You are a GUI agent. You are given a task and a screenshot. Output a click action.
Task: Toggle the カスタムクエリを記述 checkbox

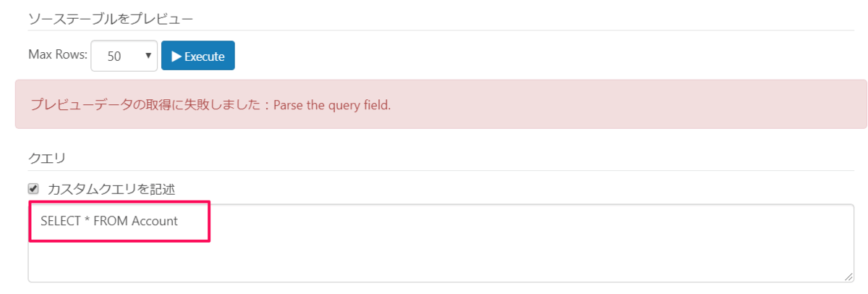[33, 189]
